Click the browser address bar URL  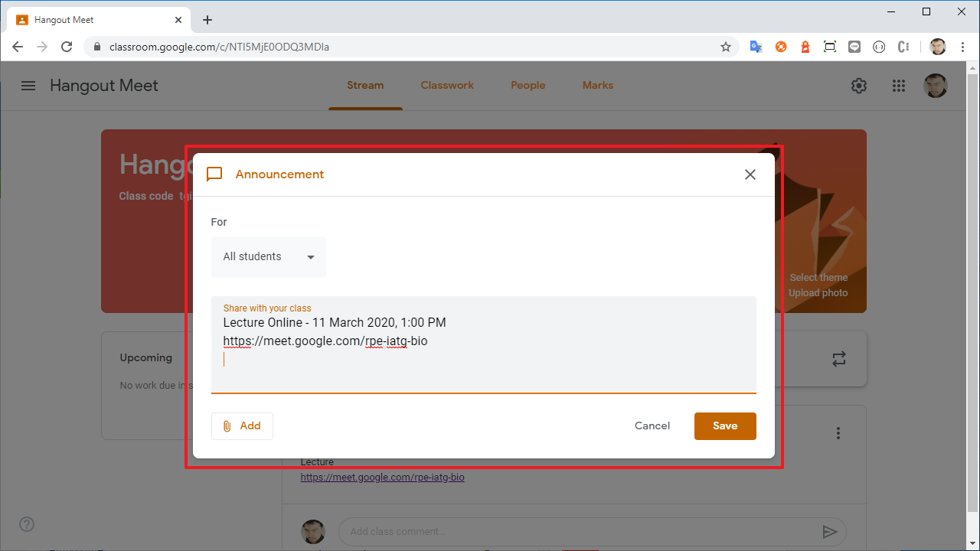coord(219,47)
